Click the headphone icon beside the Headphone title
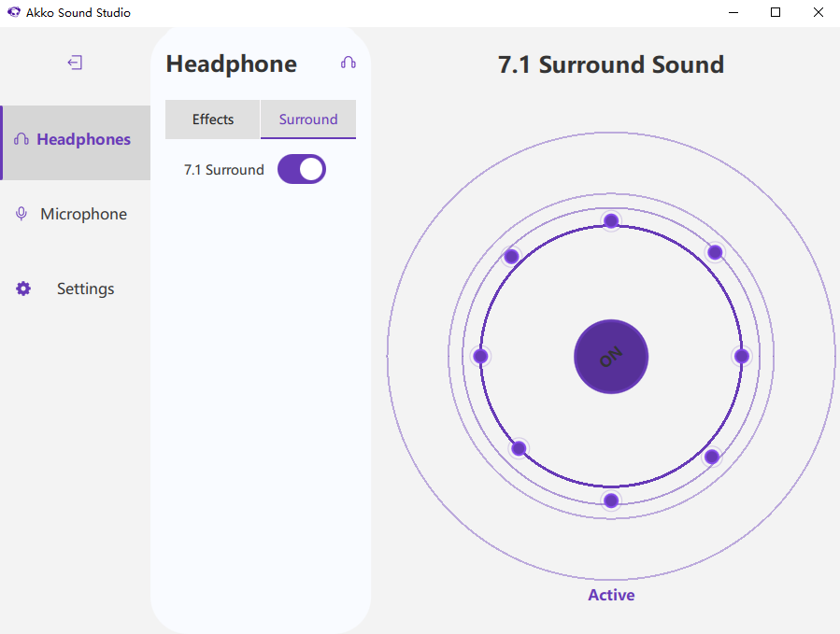Image resolution: width=840 pixels, height=634 pixels. pos(348,63)
